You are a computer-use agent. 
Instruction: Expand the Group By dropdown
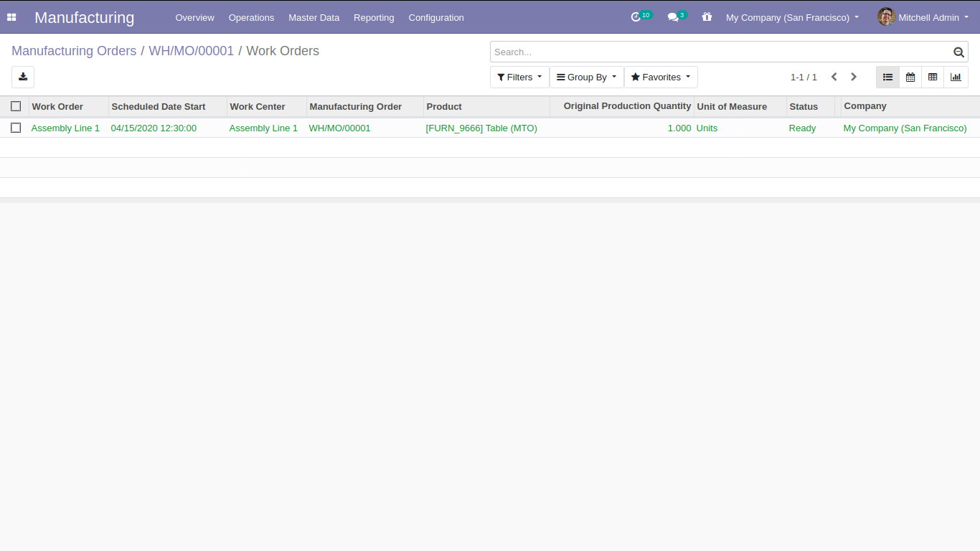pos(586,77)
